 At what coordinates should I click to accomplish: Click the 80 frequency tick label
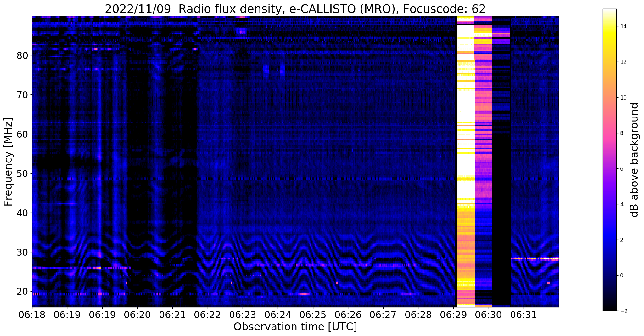coord(23,55)
